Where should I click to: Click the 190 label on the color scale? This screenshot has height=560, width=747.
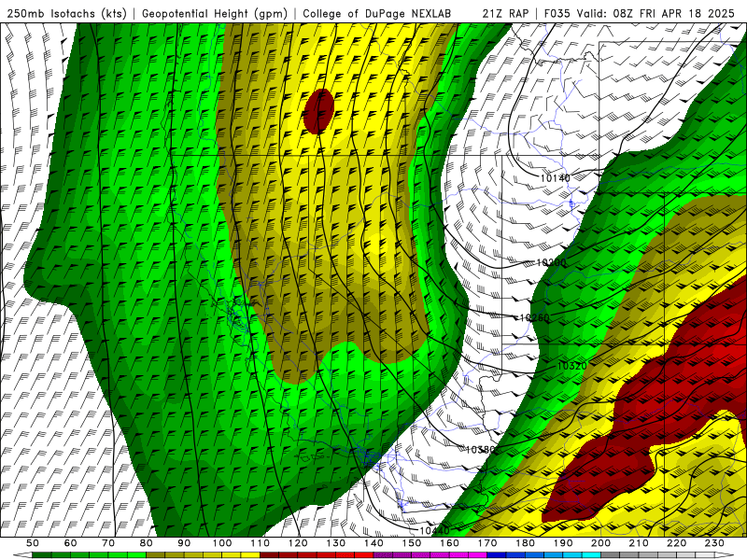(564, 543)
